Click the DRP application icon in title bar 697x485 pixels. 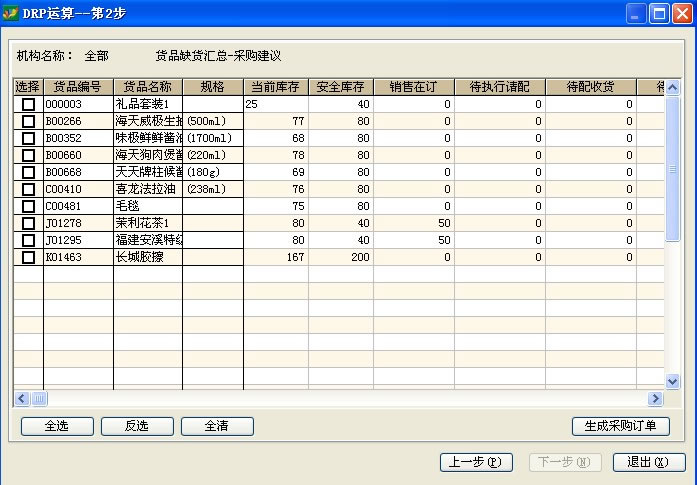click(x=12, y=13)
